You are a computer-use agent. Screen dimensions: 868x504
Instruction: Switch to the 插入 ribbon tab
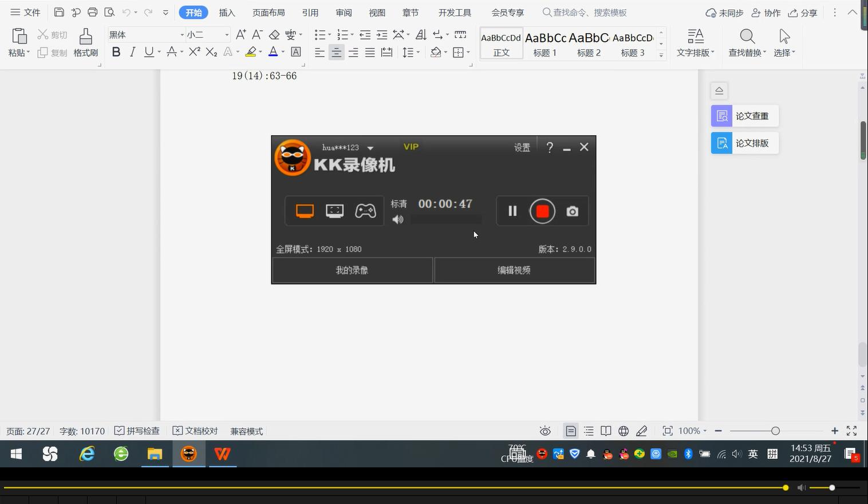227,12
